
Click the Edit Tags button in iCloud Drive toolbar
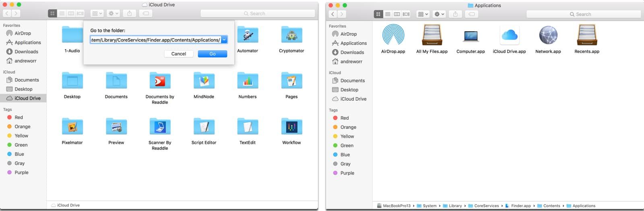point(146,13)
